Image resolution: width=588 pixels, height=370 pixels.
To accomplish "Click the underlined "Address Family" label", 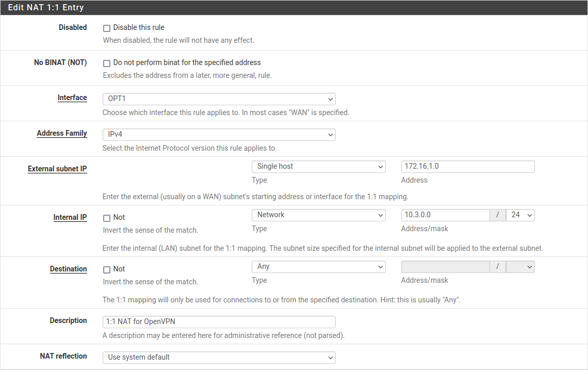I will click(x=62, y=133).
